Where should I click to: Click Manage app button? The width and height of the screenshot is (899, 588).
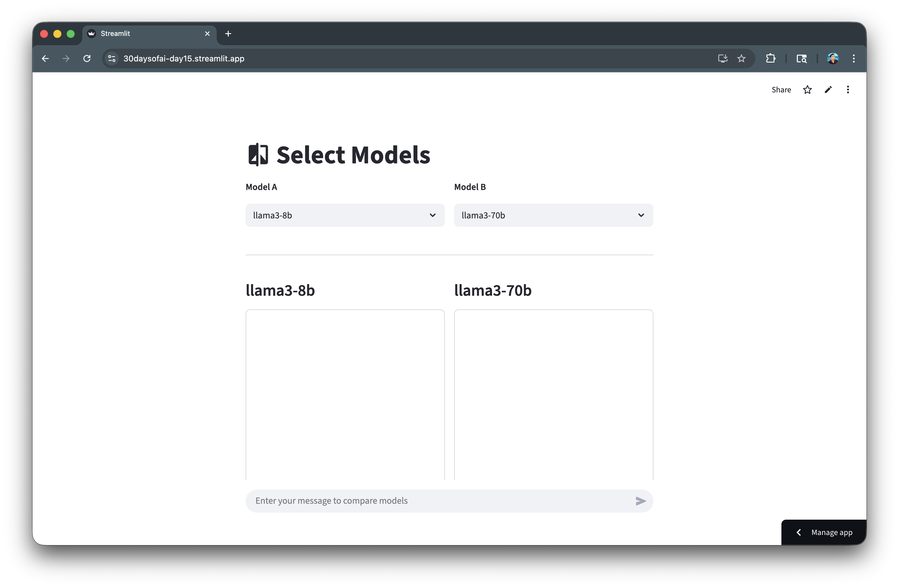(832, 532)
